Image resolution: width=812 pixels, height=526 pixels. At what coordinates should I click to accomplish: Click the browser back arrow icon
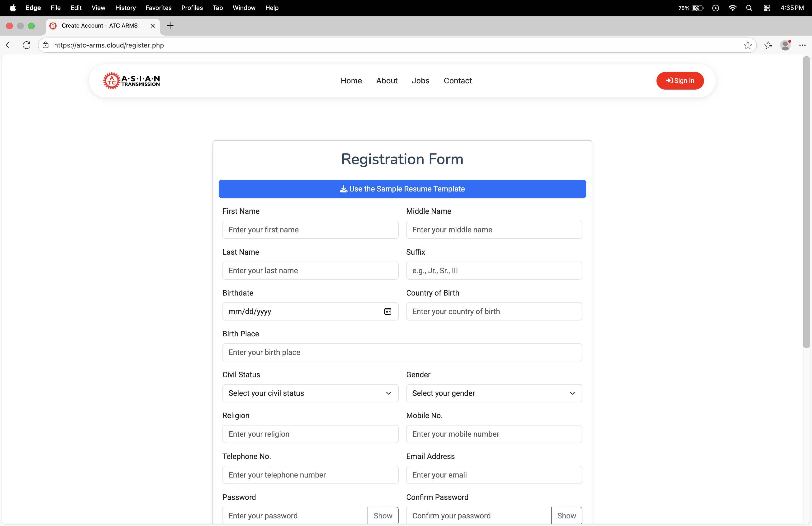[9, 45]
